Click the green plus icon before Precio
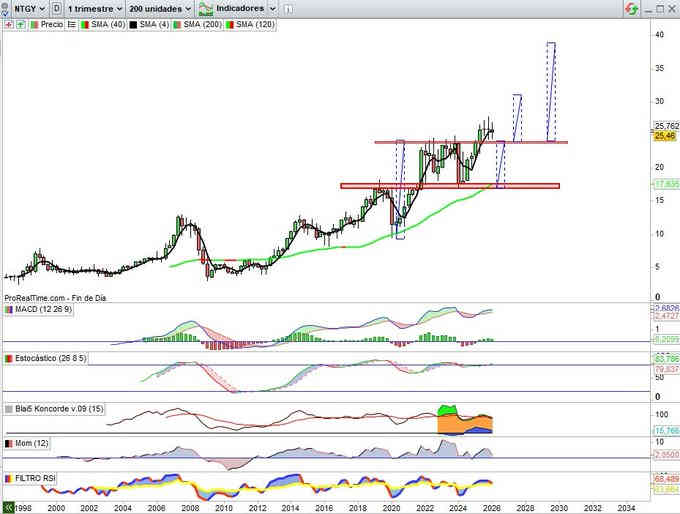The width and height of the screenshot is (680, 514). [x=19, y=23]
